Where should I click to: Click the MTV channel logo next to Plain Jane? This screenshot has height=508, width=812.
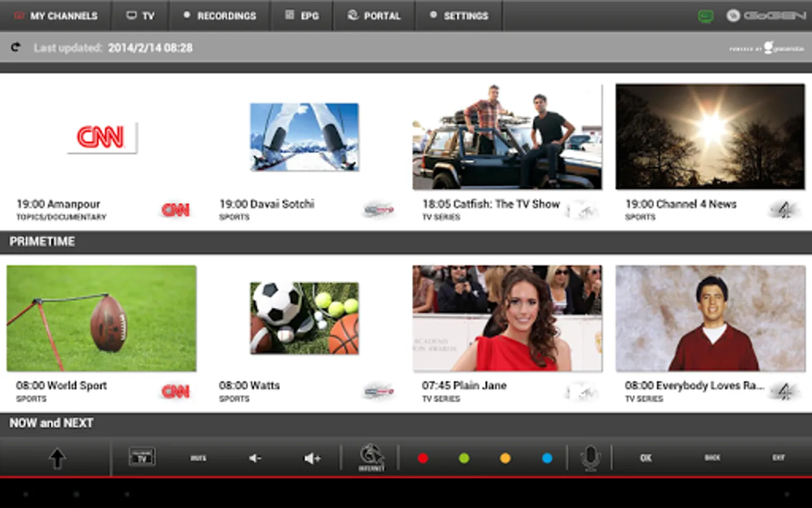(x=582, y=392)
